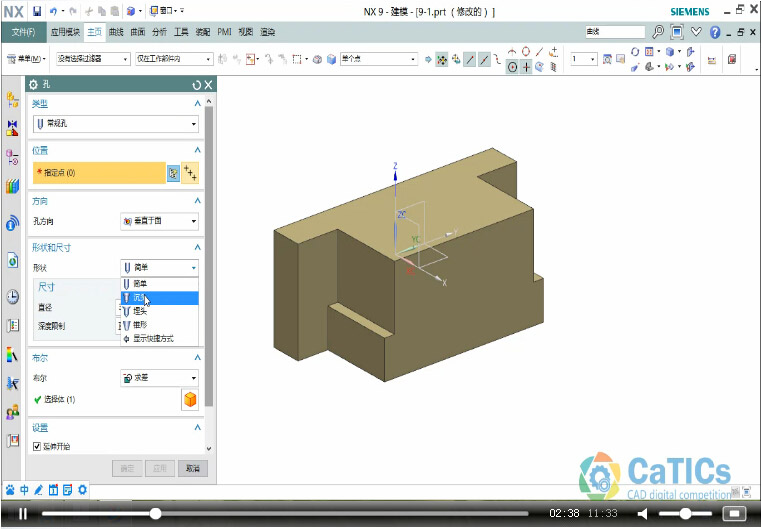
Task: Open the 单个点 point rule dropdown
Action: coord(379,59)
